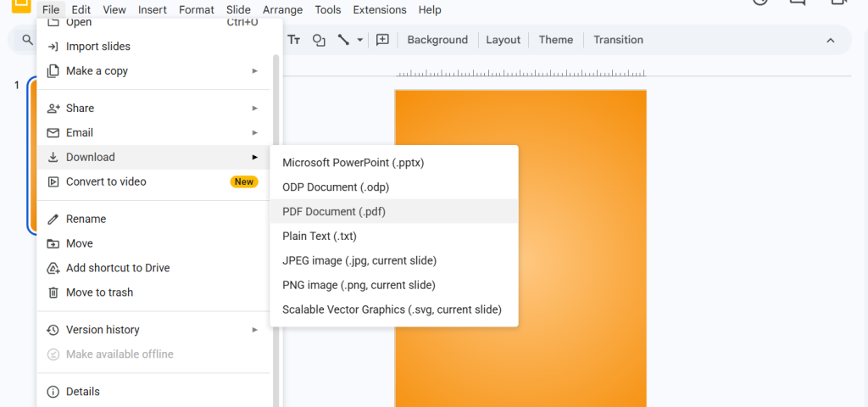Viewport: 868px width, 407px height.
Task: Click the Move to trash icon
Action: (x=53, y=293)
